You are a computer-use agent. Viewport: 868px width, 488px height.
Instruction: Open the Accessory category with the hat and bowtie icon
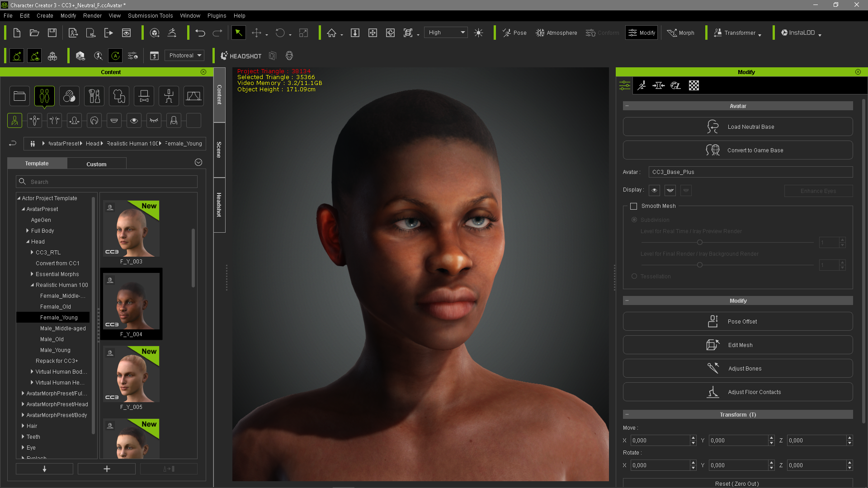pyautogui.click(x=144, y=96)
